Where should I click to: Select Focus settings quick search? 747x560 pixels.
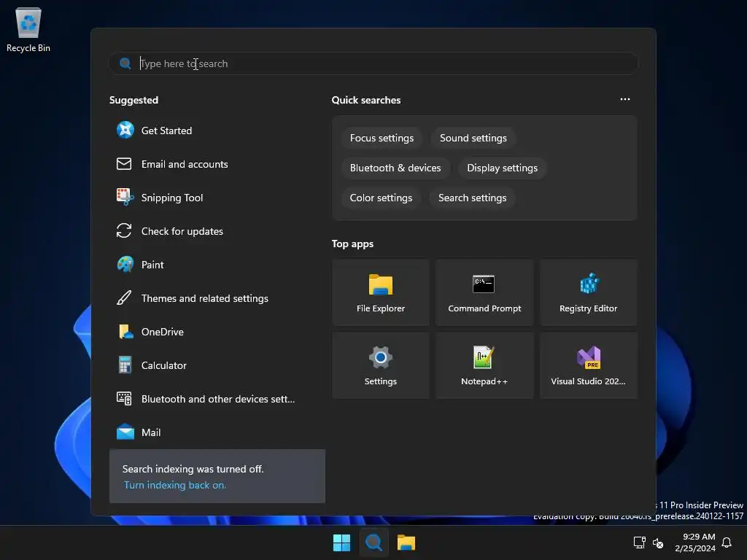pos(382,138)
